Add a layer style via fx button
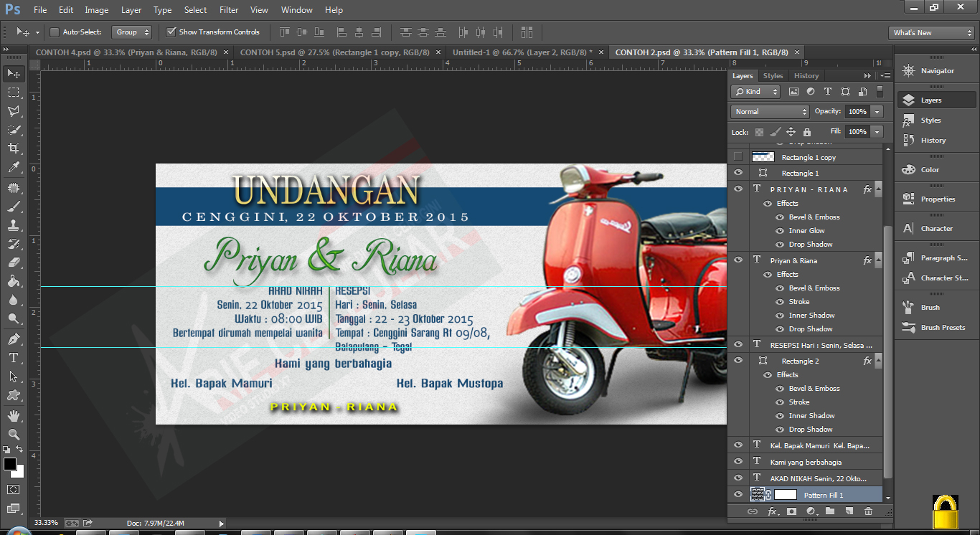980x535 pixels. tap(773, 511)
